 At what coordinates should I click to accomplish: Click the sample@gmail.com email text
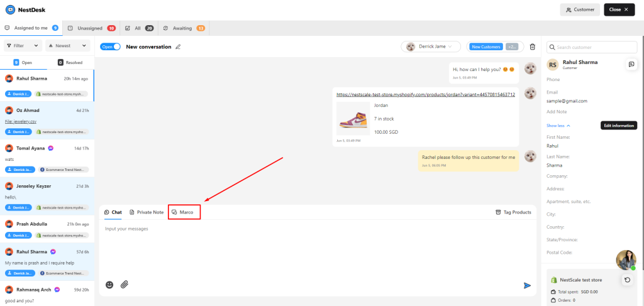point(567,101)
